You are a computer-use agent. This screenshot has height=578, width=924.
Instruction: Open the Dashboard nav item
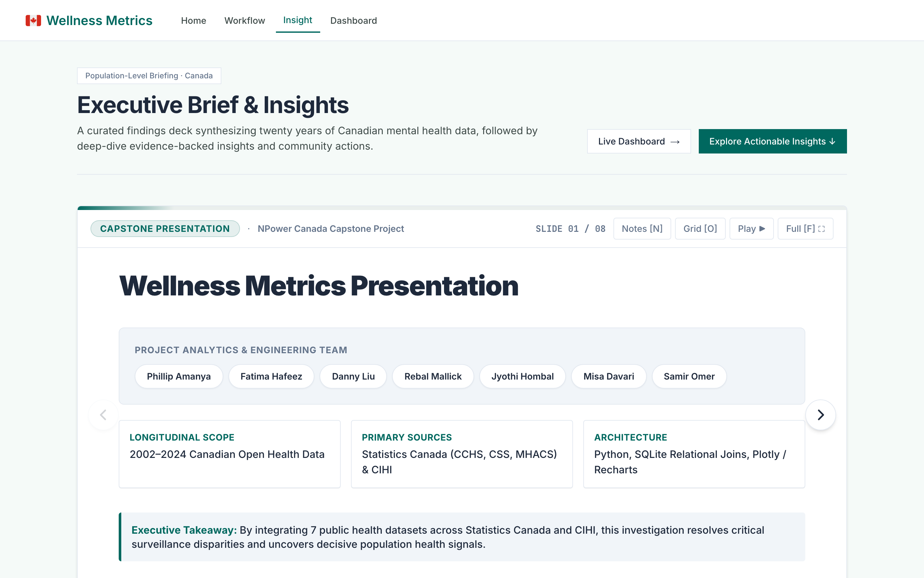click(354, 21)
